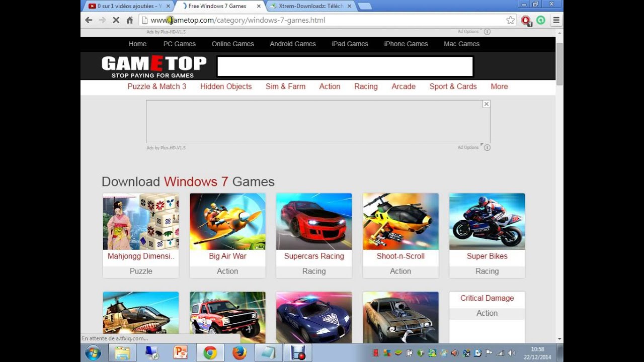Click the Critical Damage title link
Screen dimensions: 644x362
(x=487, y=298)
